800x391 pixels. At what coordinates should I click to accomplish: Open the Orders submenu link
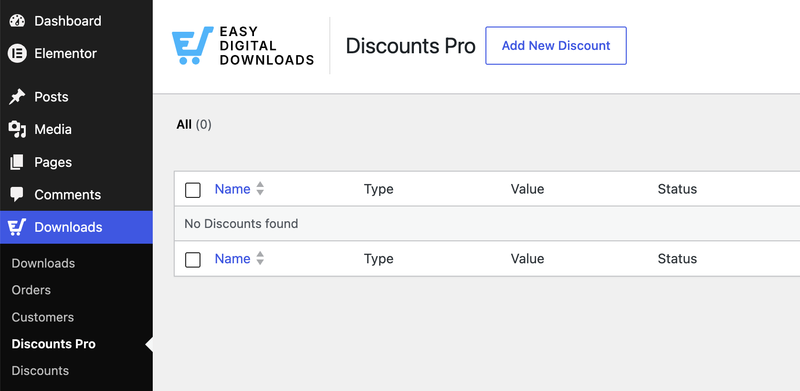(31, 290)
